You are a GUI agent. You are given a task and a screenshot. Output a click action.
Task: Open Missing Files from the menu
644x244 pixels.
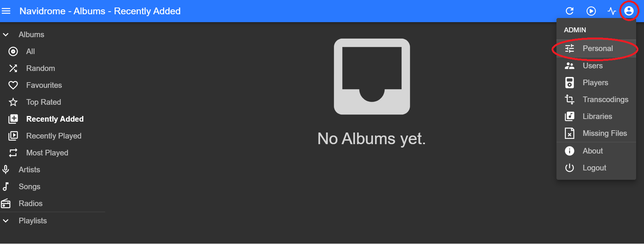pos(596,133)
